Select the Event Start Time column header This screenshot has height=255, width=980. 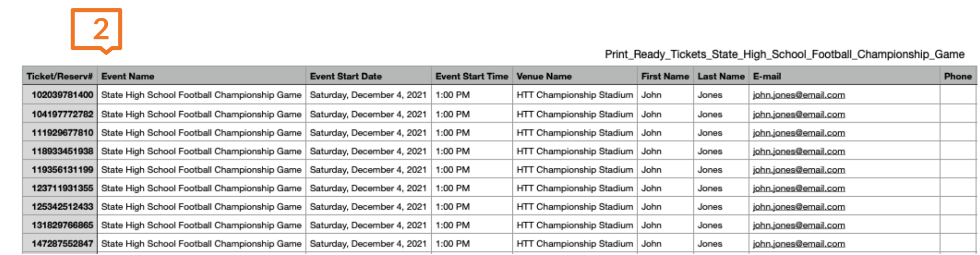tap(472, 76)
